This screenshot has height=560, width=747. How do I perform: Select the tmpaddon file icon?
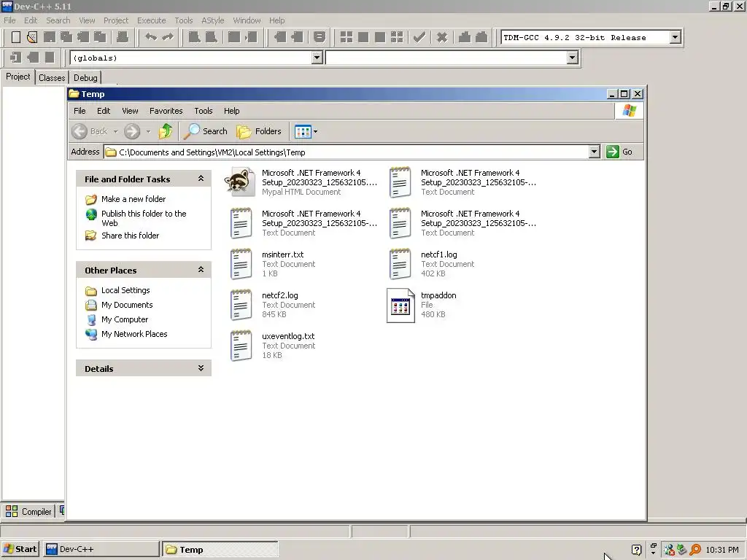pyautogui.click(x=400, y=306)
